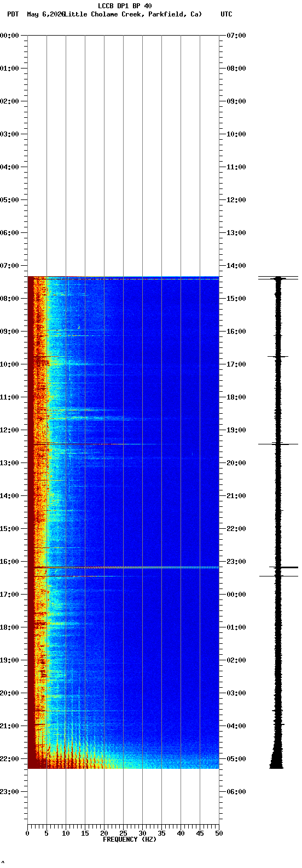
Task: Click the 25 Hz frequency axis label
Action: pyautogui.click(x=123, y=834)
